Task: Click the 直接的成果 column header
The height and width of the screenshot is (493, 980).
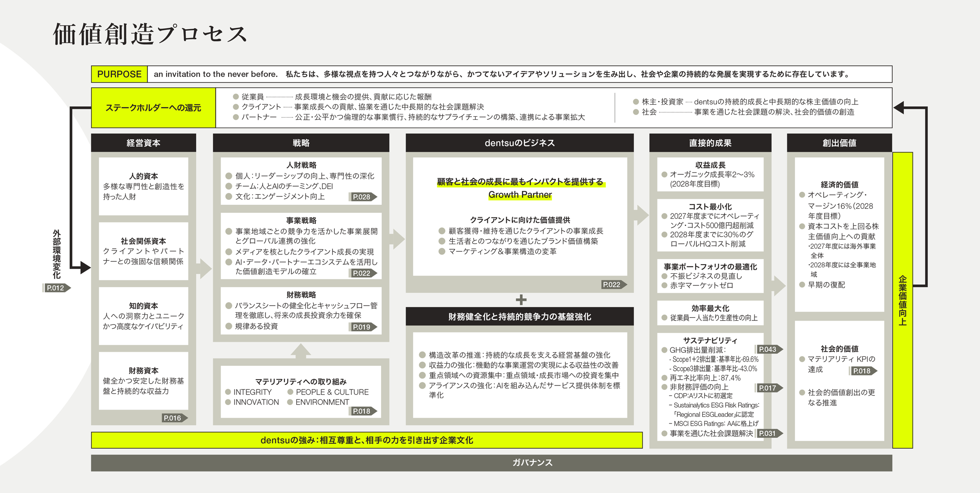Action: click(x=710, y=143)
